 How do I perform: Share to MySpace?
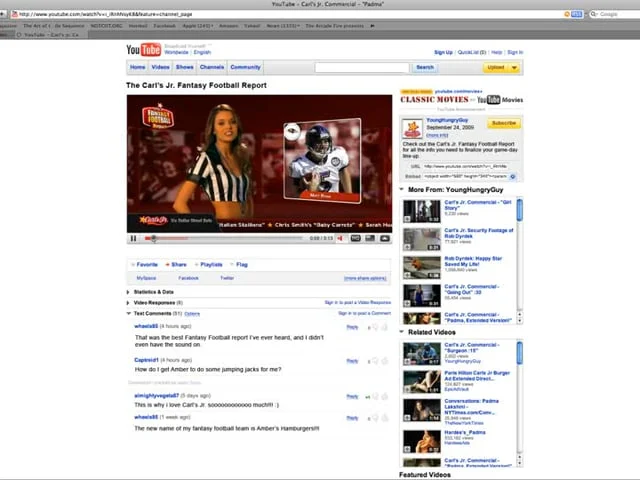(146, 278)
